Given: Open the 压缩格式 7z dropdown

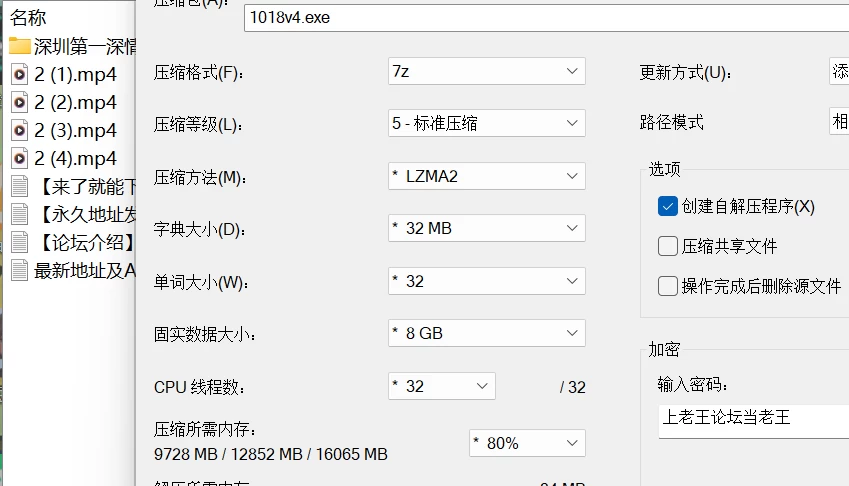Looking at the screenshot, I should click(x=487, y=71).
